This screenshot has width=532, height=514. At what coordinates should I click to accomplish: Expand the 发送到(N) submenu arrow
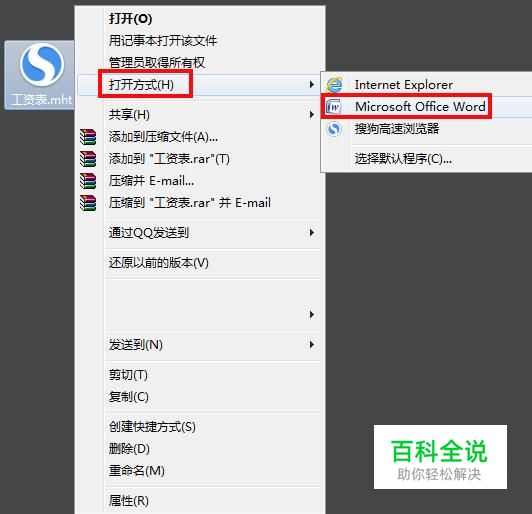[x=311, y=345]
